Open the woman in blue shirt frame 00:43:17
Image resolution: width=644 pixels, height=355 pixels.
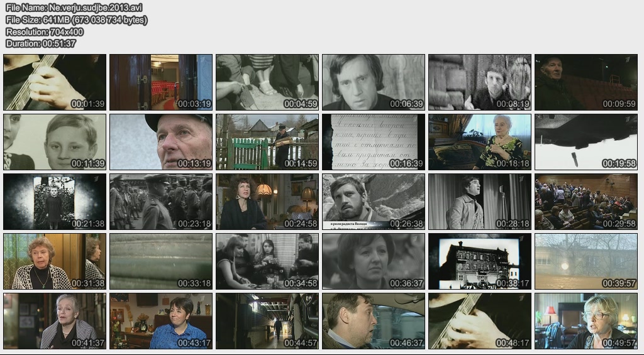161,321
